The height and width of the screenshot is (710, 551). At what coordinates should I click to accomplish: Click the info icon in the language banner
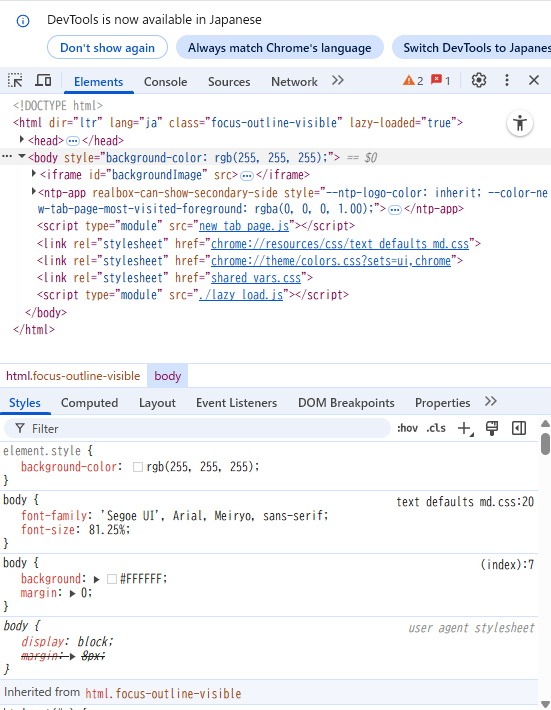[23, 21]
